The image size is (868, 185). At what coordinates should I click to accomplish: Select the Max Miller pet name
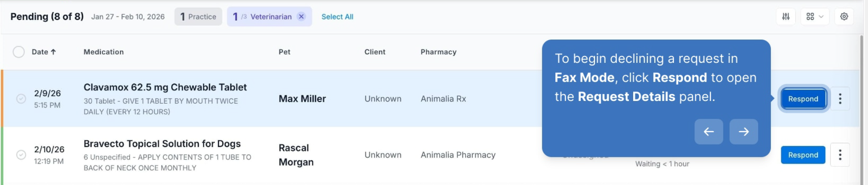coord(302,99)
